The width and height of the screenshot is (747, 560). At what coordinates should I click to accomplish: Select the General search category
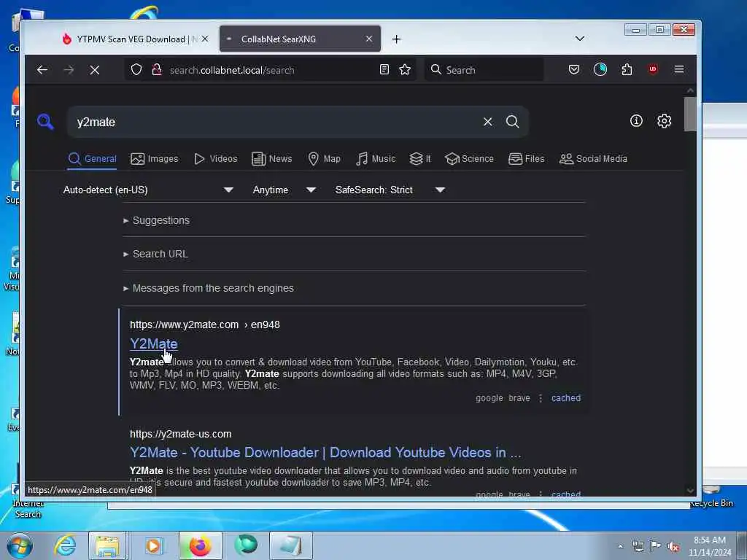[x=93, y=158]
